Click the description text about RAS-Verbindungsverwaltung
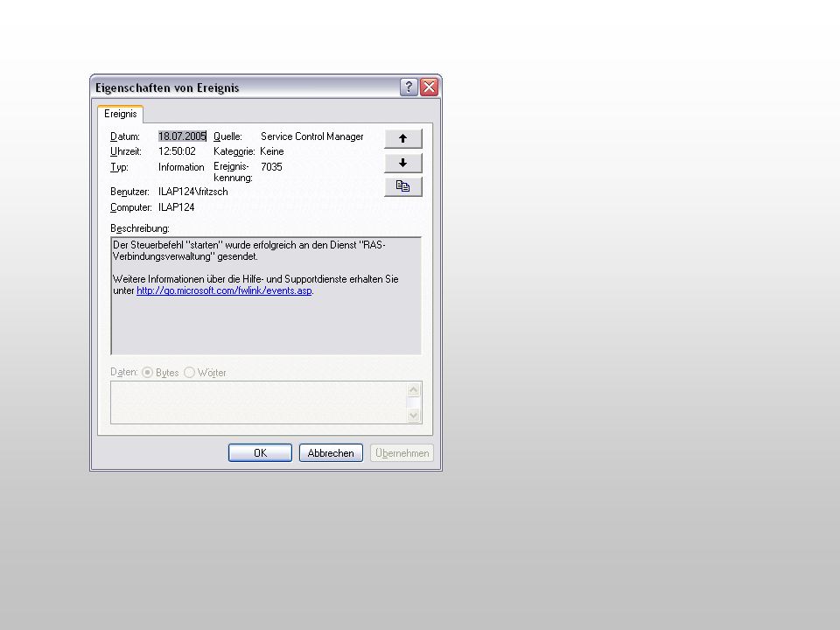The height and width of the screenshot is (630, 840). click(x=249, y=250)
